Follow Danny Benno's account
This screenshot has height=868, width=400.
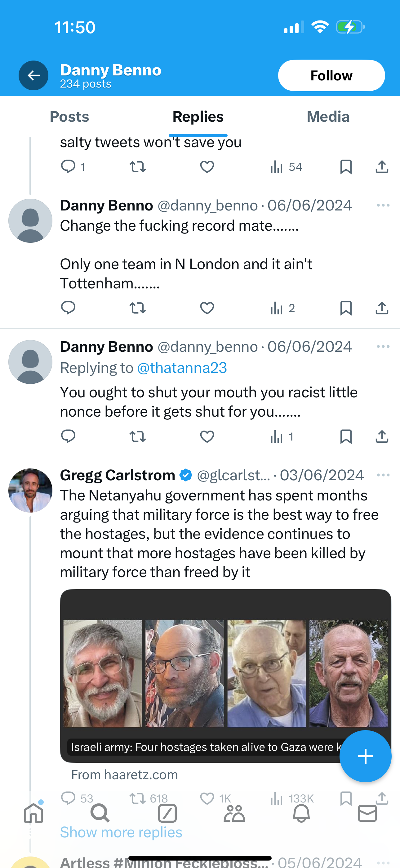pos(331,75)
